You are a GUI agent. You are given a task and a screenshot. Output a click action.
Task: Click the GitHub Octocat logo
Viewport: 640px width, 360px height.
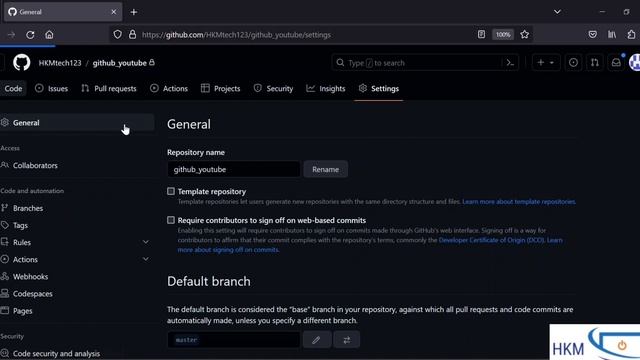coord(21,63)
